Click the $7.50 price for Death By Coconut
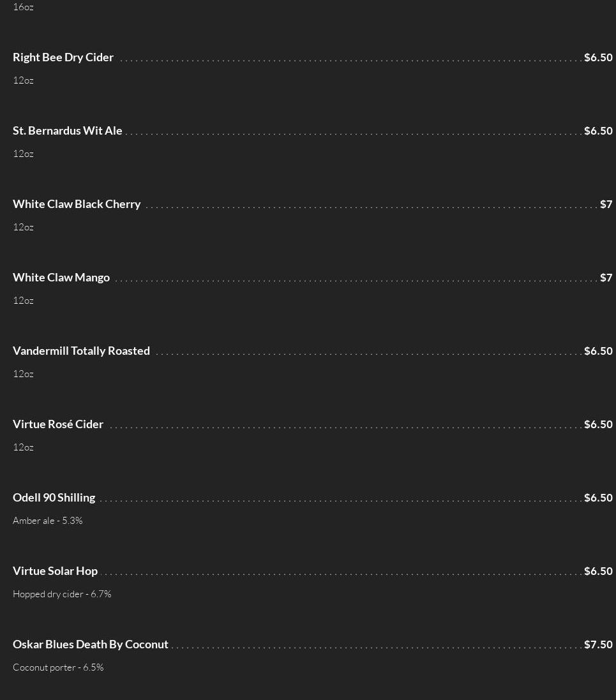 (x=598, y=644)
